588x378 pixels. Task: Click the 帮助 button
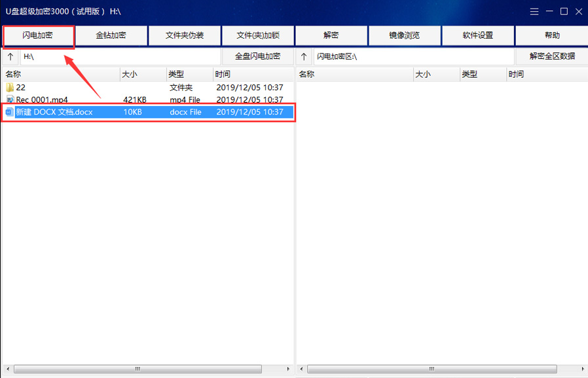click(551, 35)
